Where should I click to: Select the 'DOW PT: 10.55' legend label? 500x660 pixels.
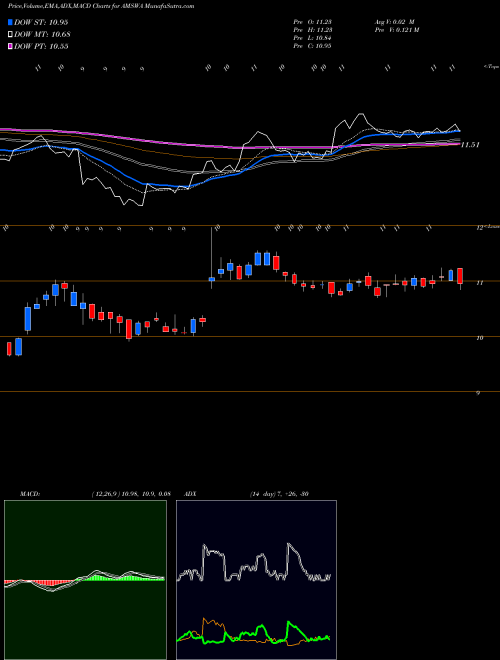click(41, 46)
